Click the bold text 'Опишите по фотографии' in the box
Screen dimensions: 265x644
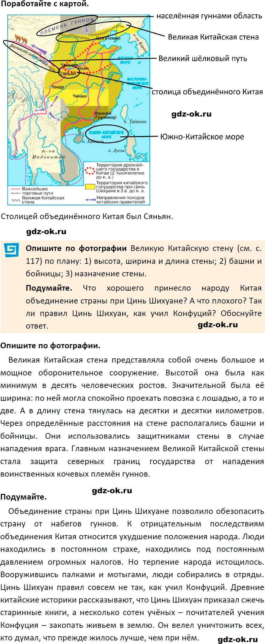click(x=76, y=248)
